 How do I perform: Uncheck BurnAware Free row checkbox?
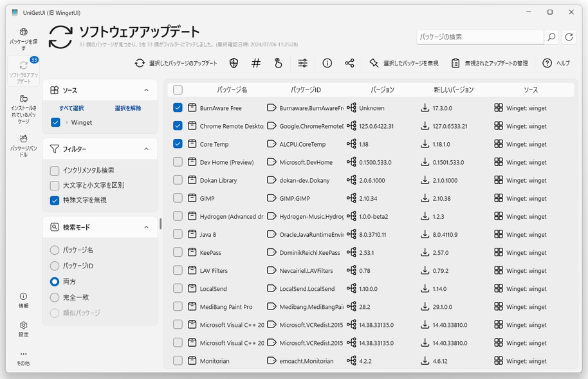[x=178, y=107]
